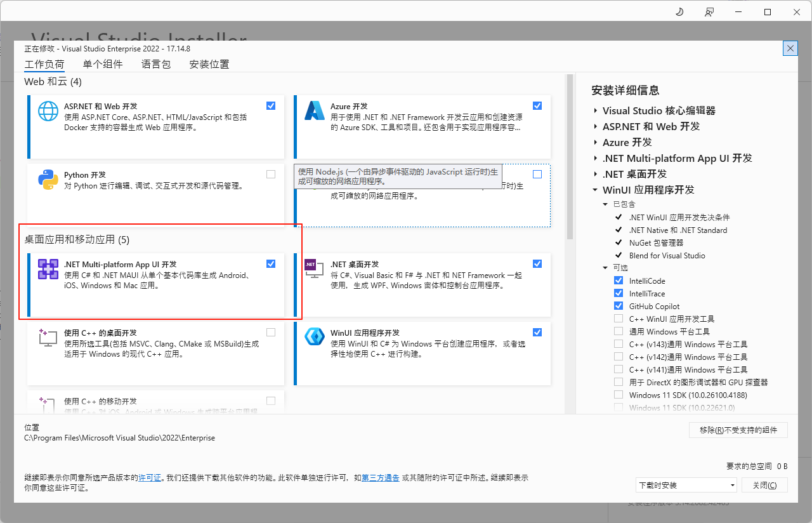Collapse the WinUI 应用程序开发 details section
812x523 pixels.
596,190
